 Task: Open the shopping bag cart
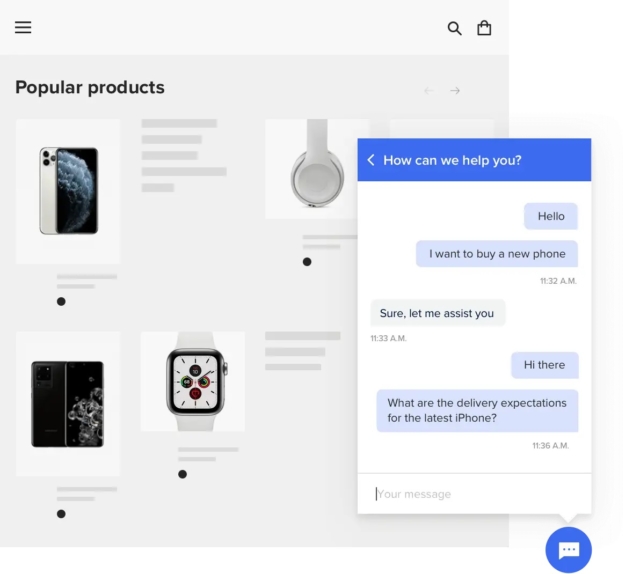coord(484,28)
